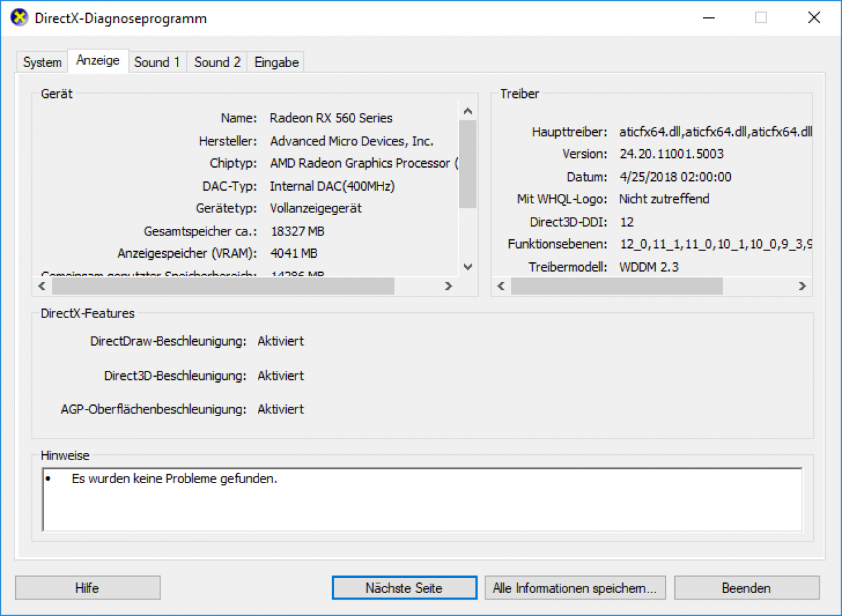
Task: Switch to the System tab
Action: pyautogui.click(x=43, y=62)
